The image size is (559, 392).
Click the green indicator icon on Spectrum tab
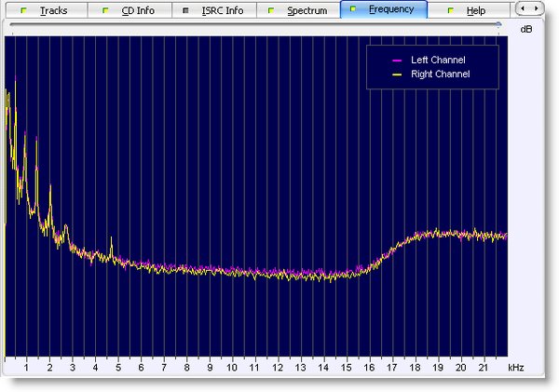(x=271, y=10)
